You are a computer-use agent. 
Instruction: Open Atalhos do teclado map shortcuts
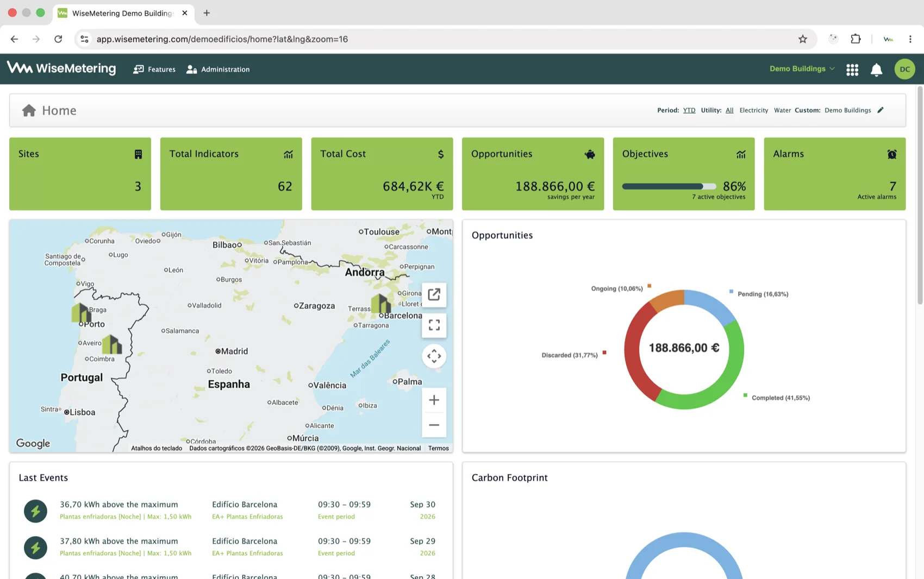157,448
